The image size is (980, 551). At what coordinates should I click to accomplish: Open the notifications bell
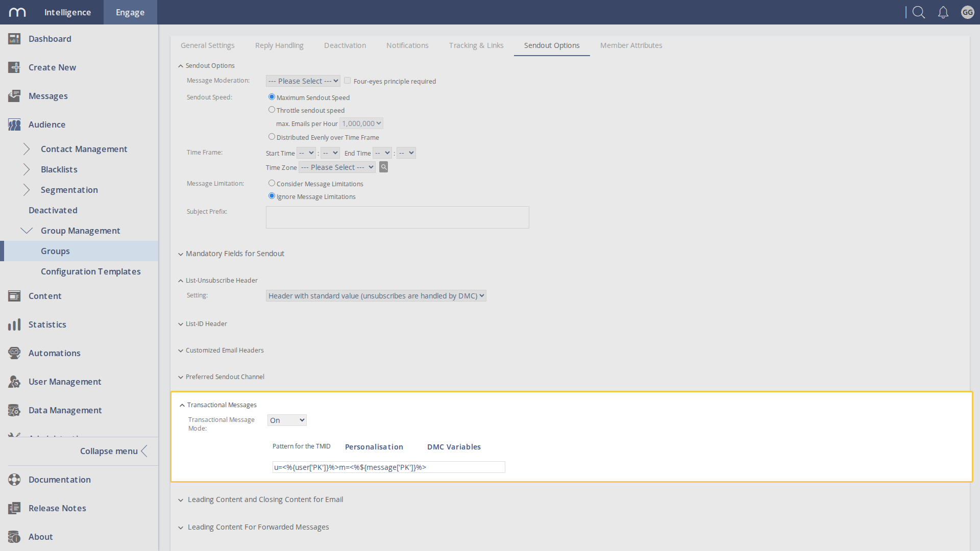943,12
